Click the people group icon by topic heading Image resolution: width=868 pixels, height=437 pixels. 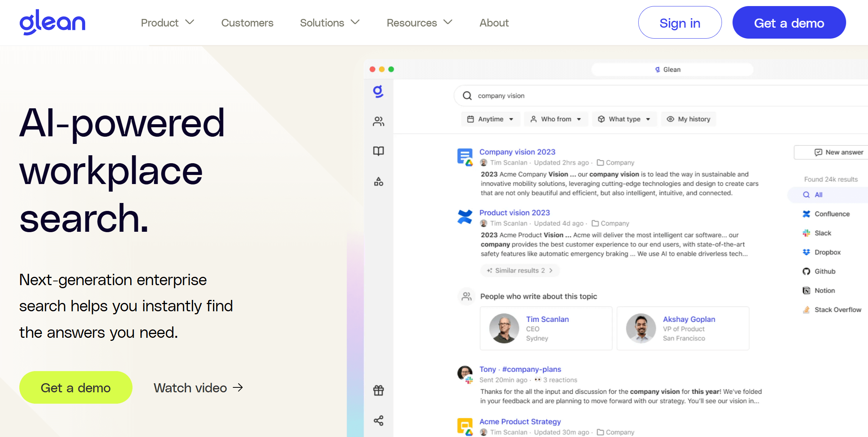tap(466, 296)
